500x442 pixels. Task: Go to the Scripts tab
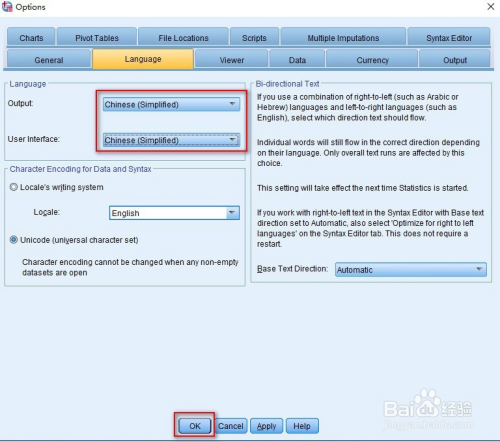(x=254, y=37)
